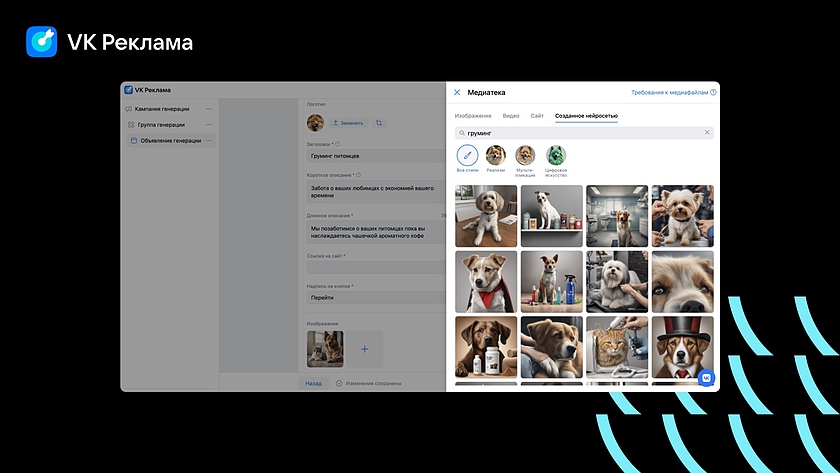840x473 pixels.
Task: Click the plus tile to add image
Action: (x=364, y=349)
